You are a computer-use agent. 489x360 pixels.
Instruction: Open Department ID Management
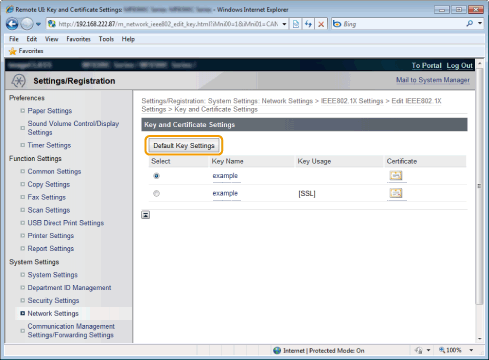pyautogui.click(x=69, y=288)
